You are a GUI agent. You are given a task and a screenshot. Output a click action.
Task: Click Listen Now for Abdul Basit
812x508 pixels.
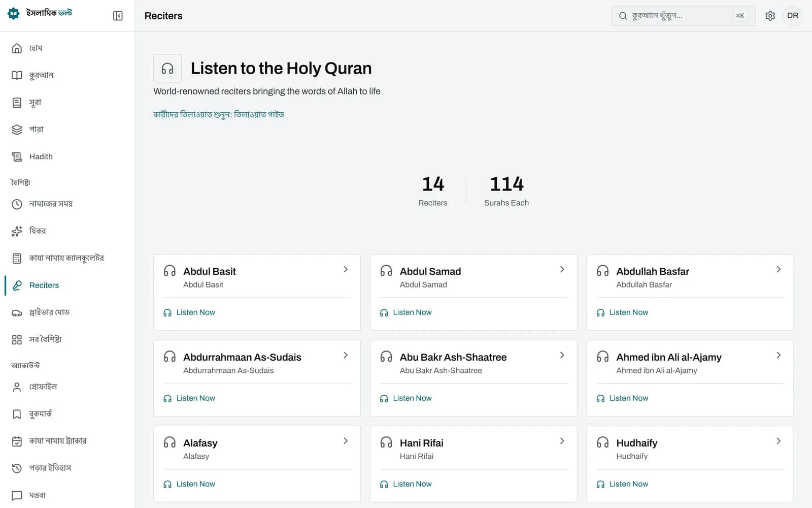tap(189, 312)
